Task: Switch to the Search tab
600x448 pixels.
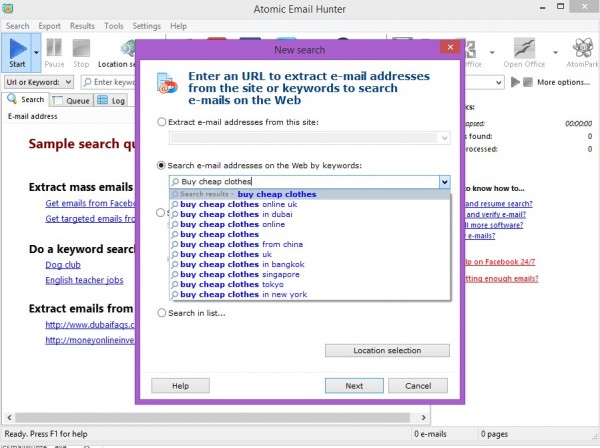Action: tap(26, 99)
